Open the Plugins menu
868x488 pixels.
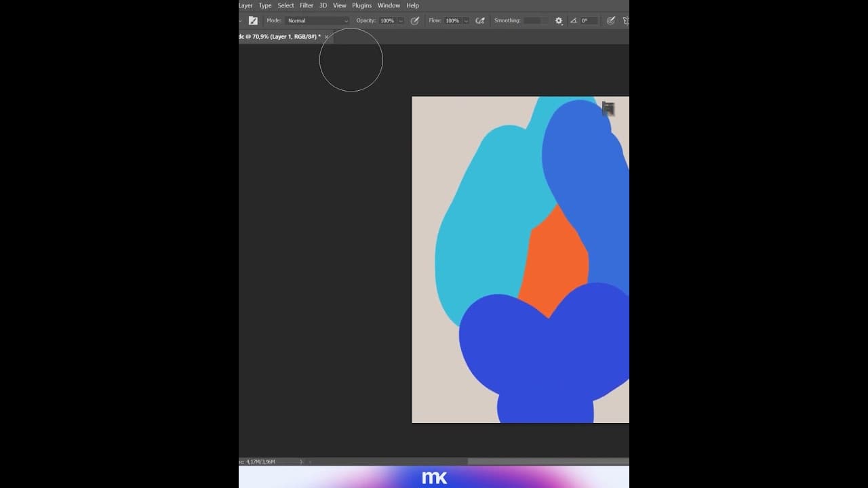361,5
